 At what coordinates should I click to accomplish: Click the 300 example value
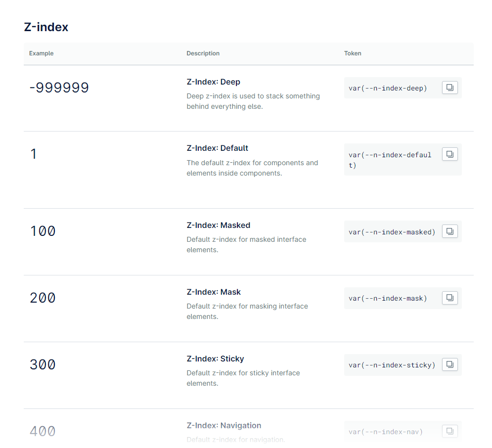(x=43, y=365)
